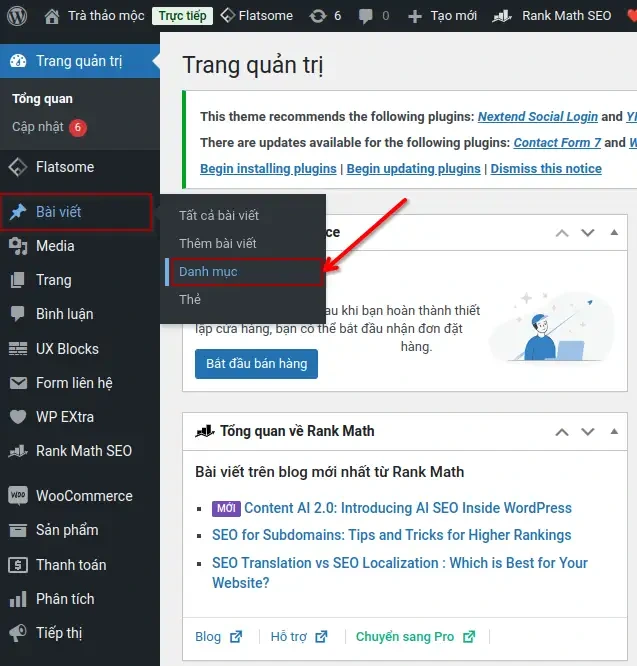Open WooCommerce in the sidebar
The width and height of the screenshot is (637, 666).
(x=83, y=496)
